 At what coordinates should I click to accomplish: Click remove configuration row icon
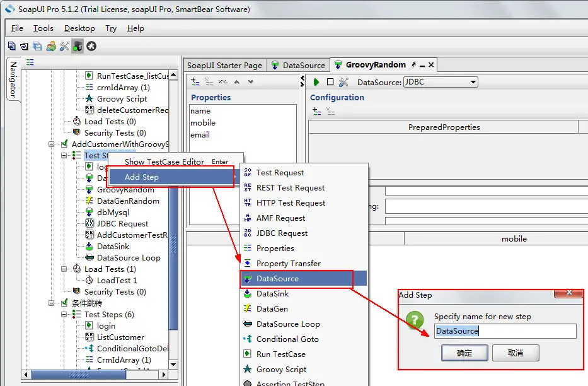330,111
